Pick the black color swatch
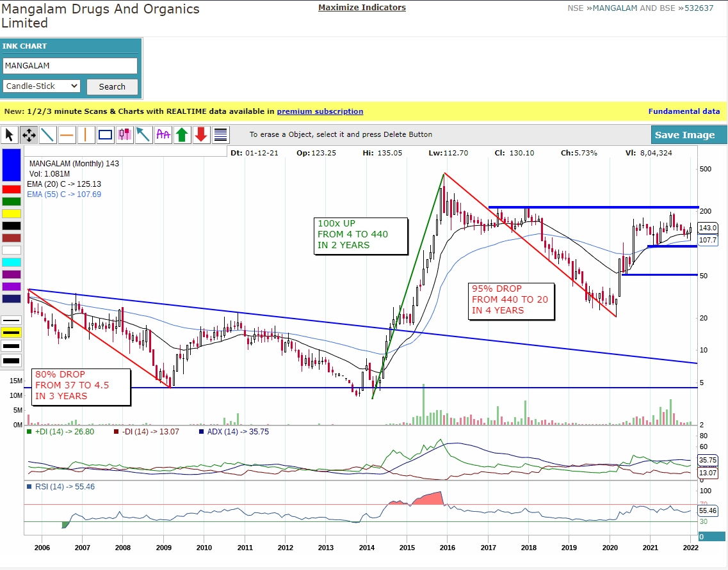Image resolution: width=728 pixels, height=570 pixels. click(x=12, y=226)
